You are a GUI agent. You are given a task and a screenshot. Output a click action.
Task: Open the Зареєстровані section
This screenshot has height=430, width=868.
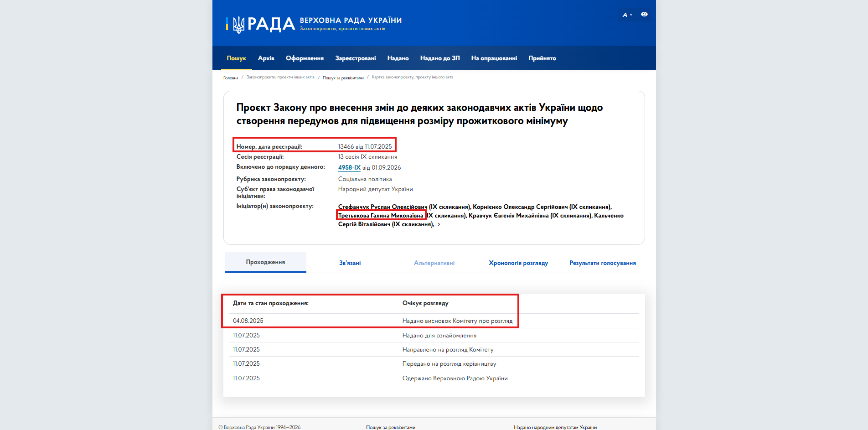tap(356, 58)
